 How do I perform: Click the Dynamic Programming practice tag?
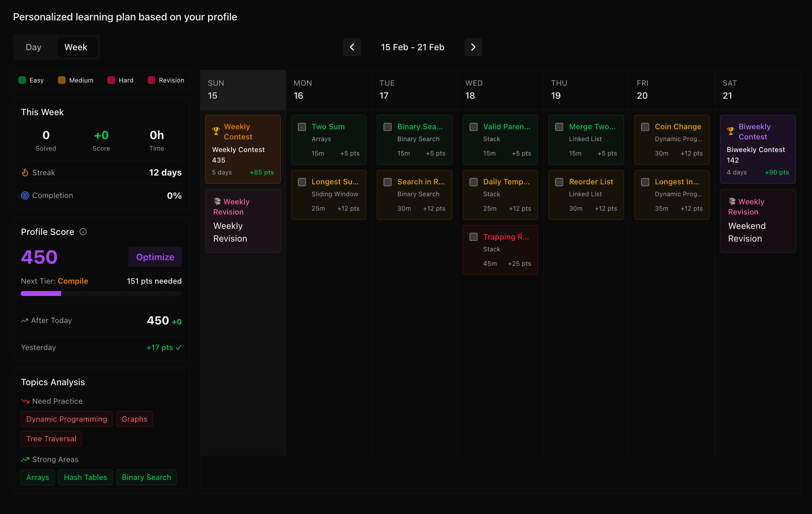66,419
